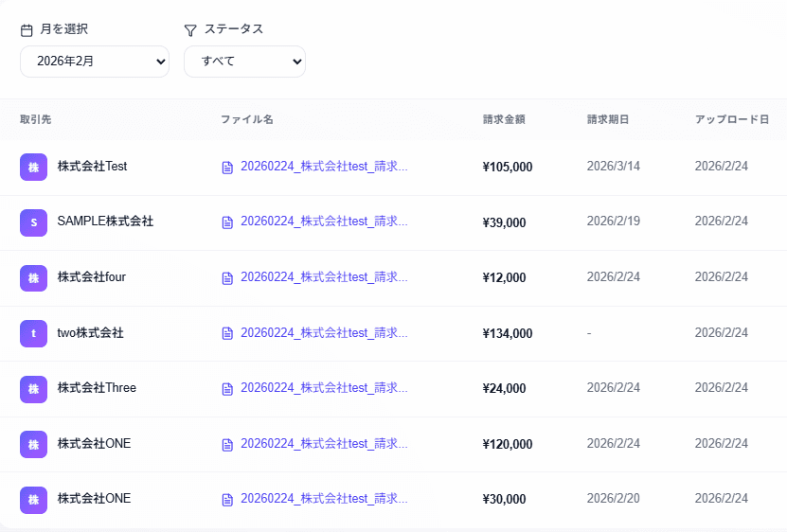Click the document icon in the 株式会社Three row
This screenshot has width=787, height=532.
(227, 389)
